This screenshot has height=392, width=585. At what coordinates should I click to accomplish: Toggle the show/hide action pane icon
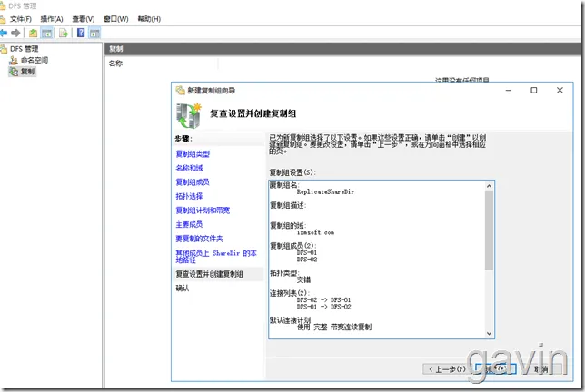94,34
